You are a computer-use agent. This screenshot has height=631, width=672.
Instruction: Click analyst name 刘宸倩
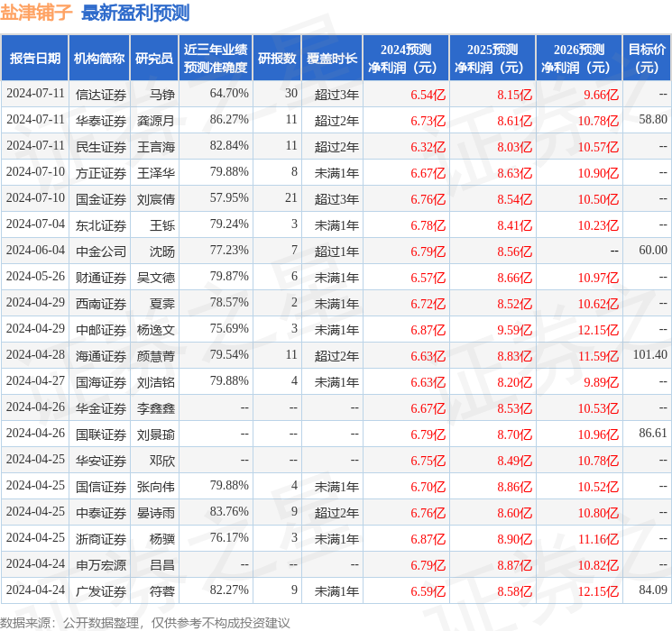155,199
